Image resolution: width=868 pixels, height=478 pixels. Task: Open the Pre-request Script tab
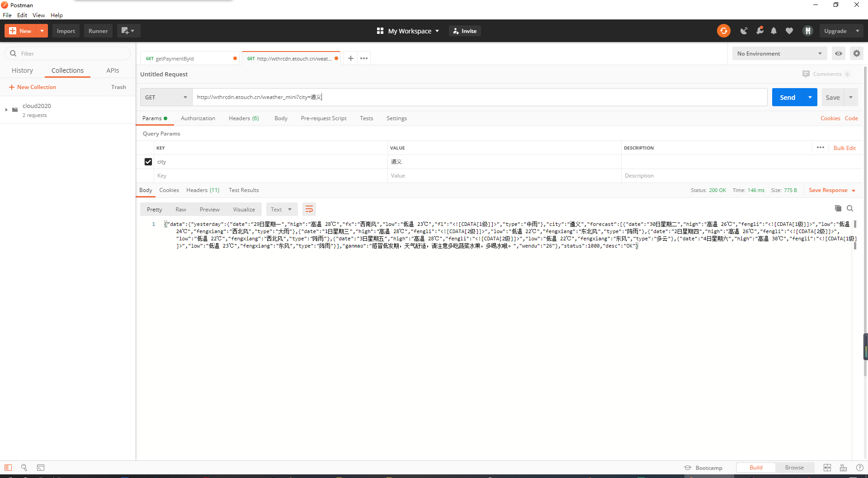[324, 118]
